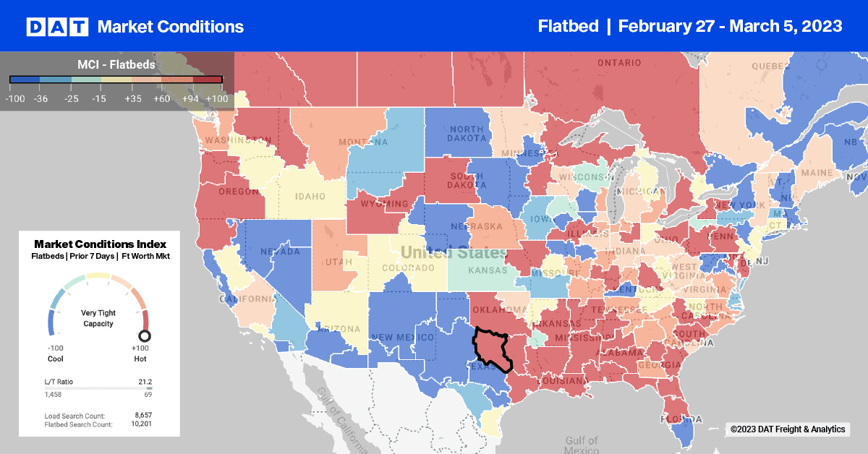Click the gauge's Hot indicator knob
The height and width of the screenshot is (454, 868).
tap(145, 336)
